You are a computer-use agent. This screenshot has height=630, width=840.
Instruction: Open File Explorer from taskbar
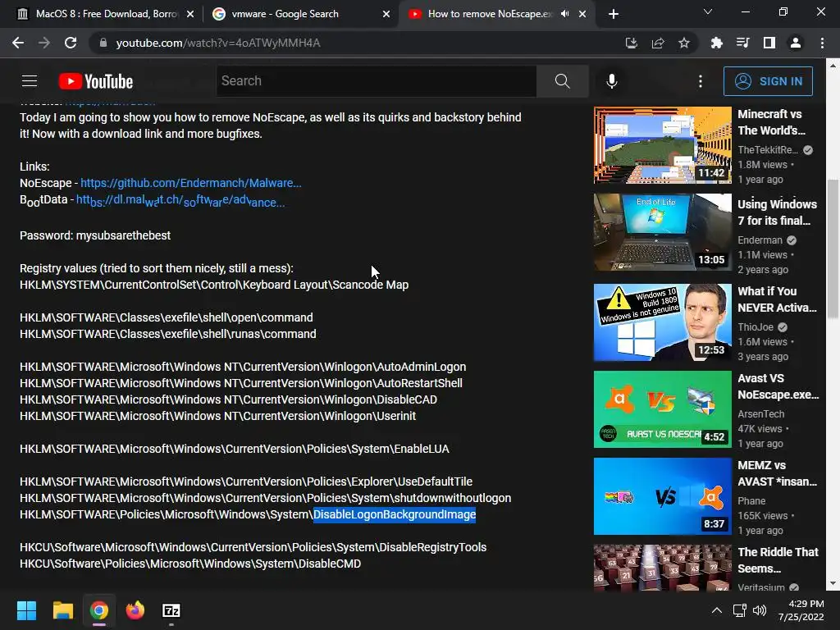62,610
